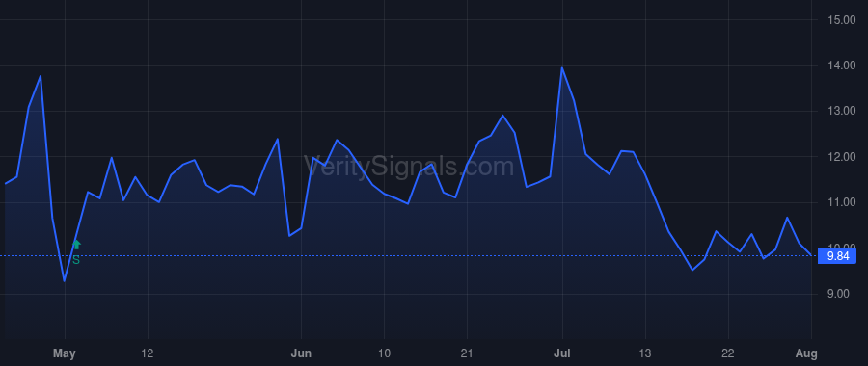Click the 9.84 current price label
Screen dimensions: 868x366
(x=837, y=256)
